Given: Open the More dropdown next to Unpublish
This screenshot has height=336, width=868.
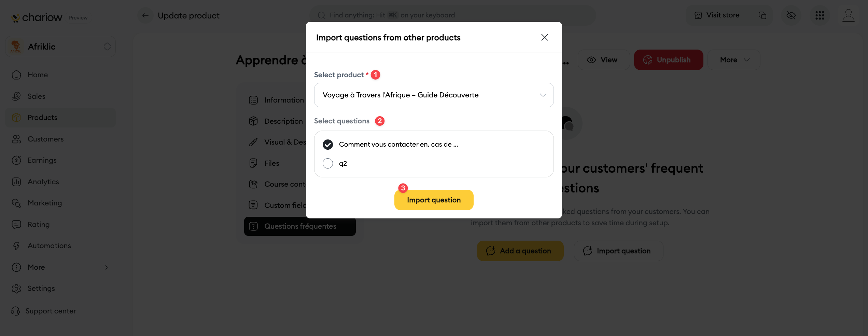Looking at the screenshot, I should [x=734, y=60].
